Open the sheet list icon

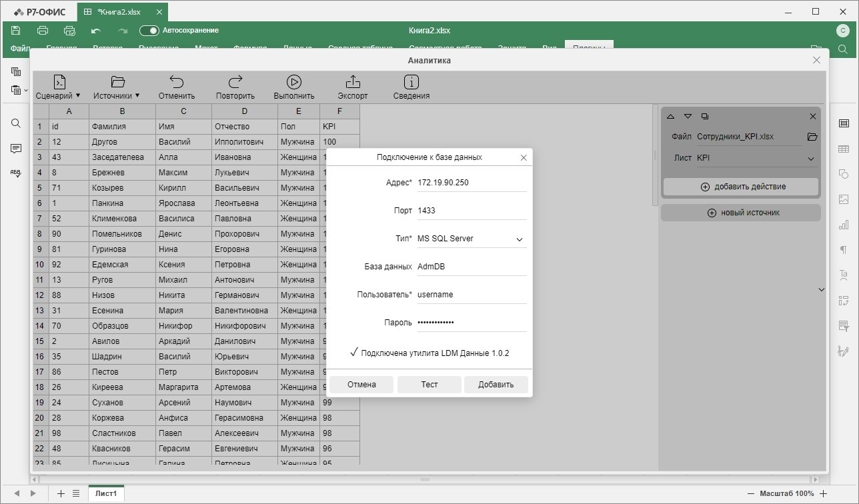tap(76, 493)
